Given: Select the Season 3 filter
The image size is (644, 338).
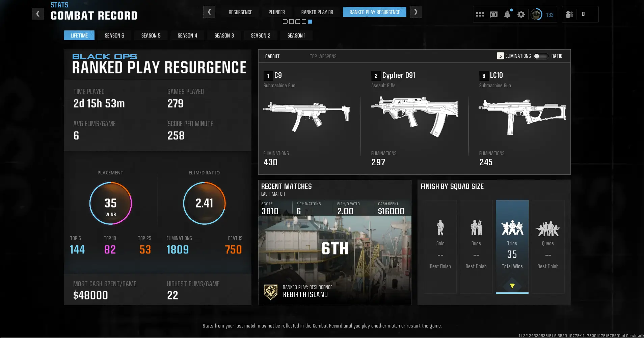Looking at the screenshot, I should point(224,35).
